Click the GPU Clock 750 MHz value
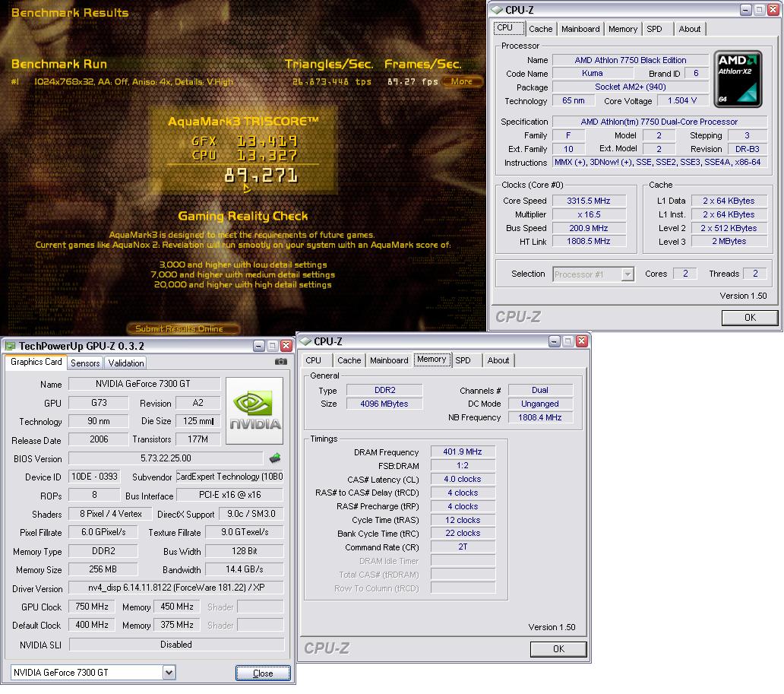This screenshot has width=784, height=694. pos(91,607)
